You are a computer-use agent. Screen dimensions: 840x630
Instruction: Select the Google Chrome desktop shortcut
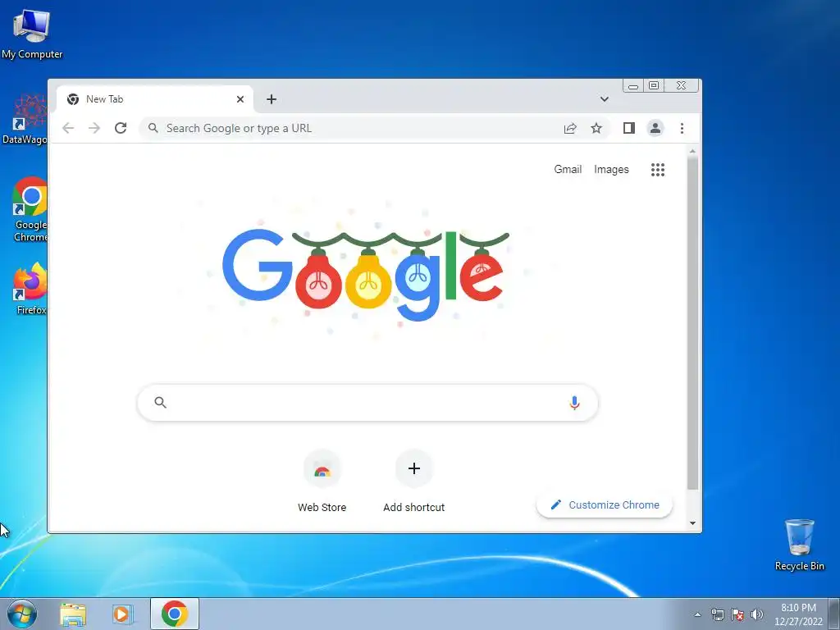click(x=30, y=210)
